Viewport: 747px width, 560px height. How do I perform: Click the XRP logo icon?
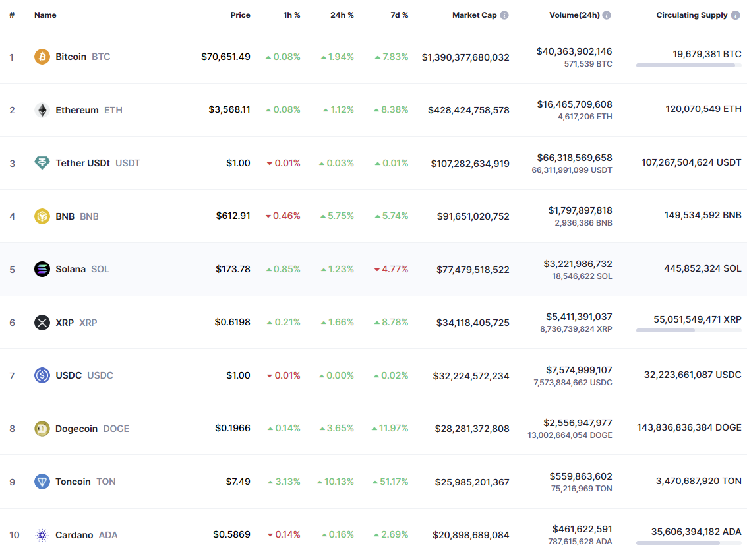pos(42,323)
